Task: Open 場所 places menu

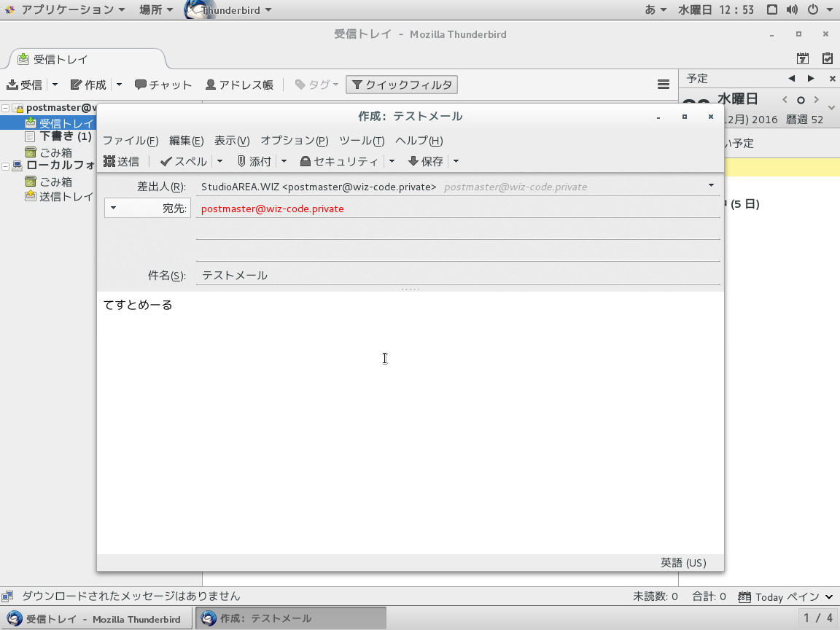Action: coord(156,9)
